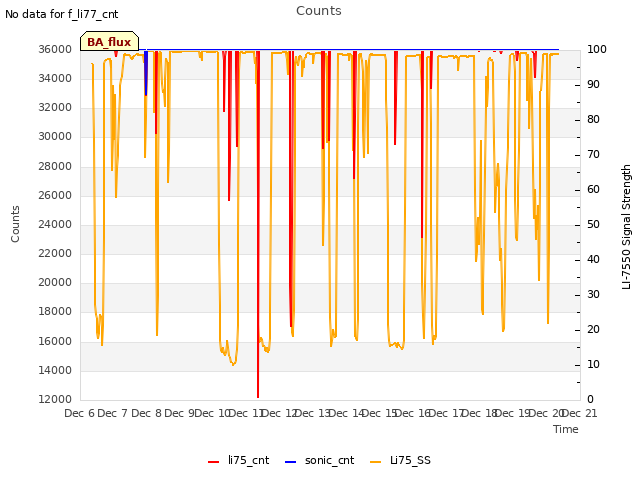The width and height of the screenshot is (640, 480).
Task: Click the 50 right-axis tick label
Action: [593, 224]
